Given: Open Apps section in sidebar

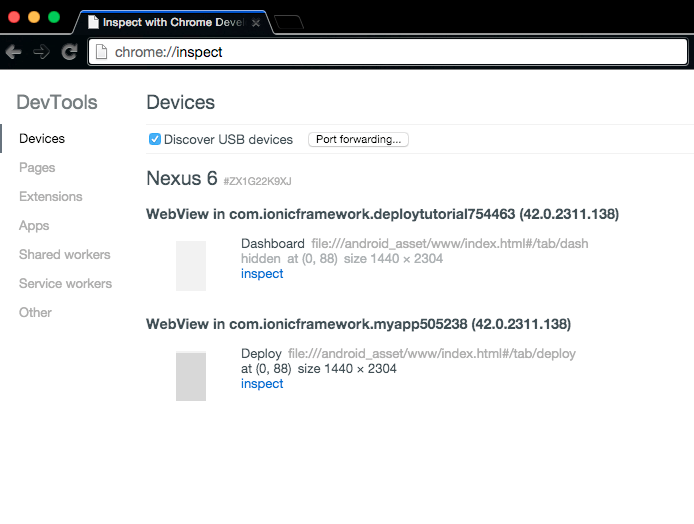Looking at the screenshot, I should (34, 226).
